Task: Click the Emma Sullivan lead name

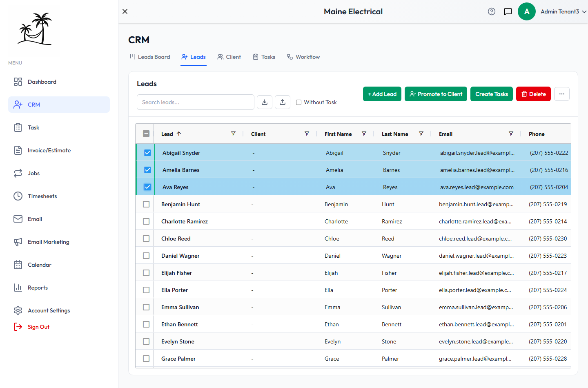Action: pyautogui.click(x=180, y=307)
